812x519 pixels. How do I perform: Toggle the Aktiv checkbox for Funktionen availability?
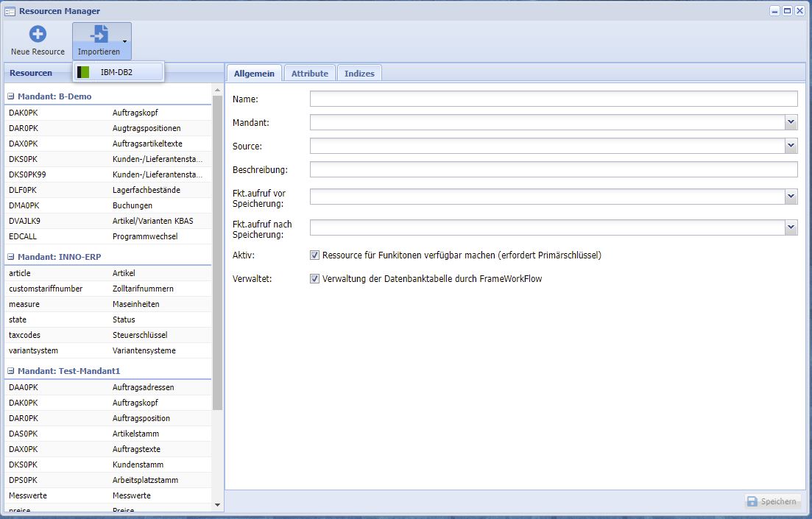tap(314, 255)
